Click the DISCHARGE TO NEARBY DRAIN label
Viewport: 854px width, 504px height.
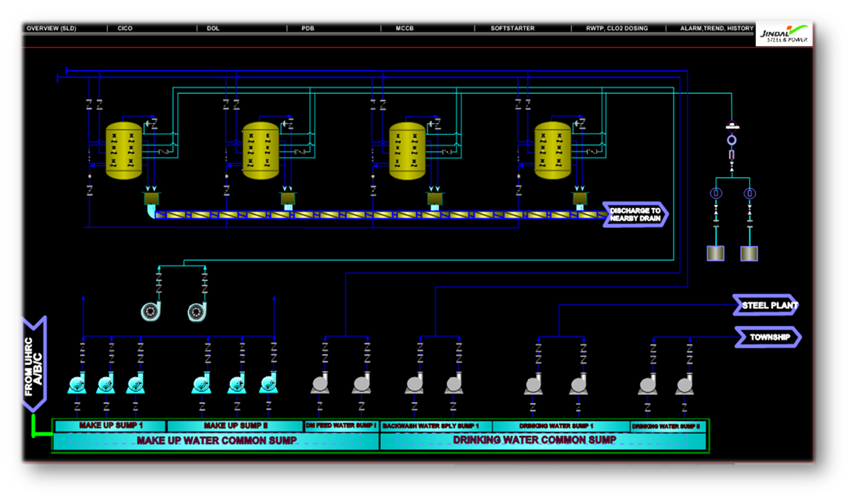[x=635, y=214]
